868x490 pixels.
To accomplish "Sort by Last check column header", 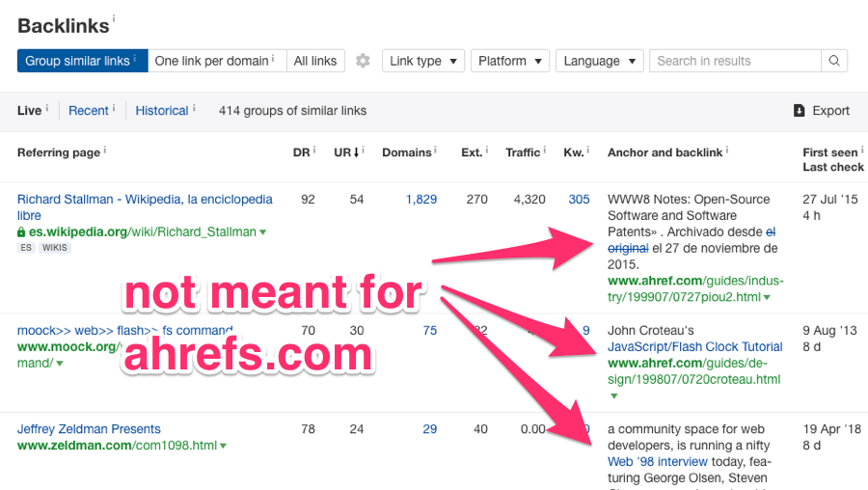I will click(833, 167).
